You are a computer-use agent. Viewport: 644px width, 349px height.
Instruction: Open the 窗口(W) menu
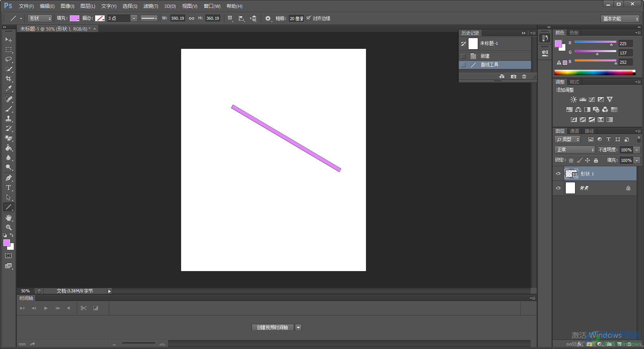(212, 6)
